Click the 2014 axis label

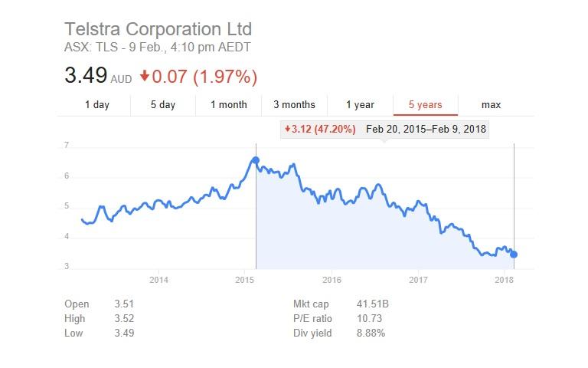(158, 280)
